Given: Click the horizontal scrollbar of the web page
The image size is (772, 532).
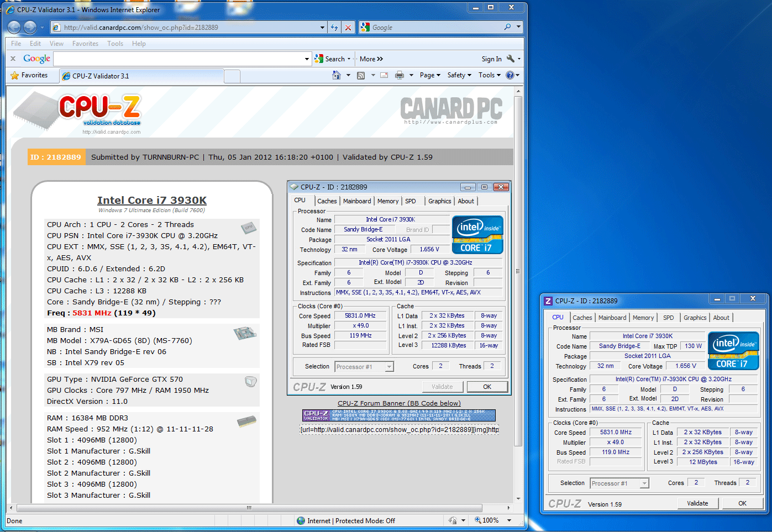Looking at the screenshot, I should (249, 507).
